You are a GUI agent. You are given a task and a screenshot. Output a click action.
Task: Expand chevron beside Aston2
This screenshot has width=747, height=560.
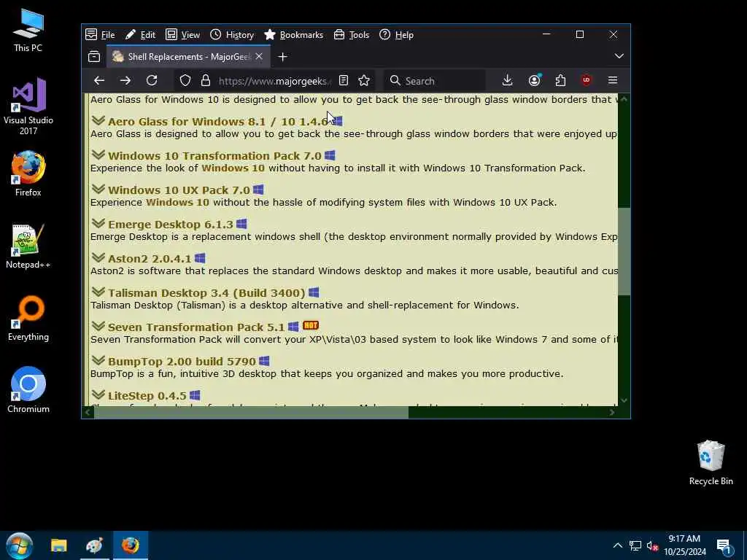point(98,257)
